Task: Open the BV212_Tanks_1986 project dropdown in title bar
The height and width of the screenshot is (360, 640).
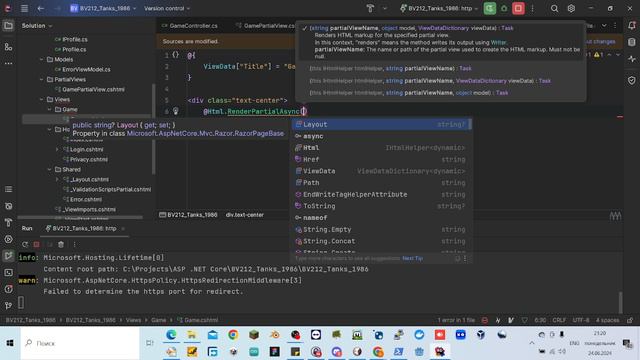Action: click(x=103, y=8)
